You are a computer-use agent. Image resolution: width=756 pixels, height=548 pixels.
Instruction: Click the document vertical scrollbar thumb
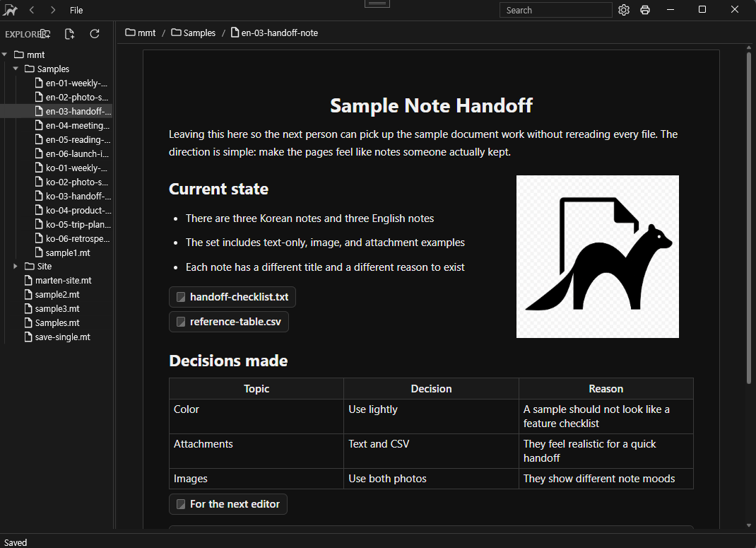click(749, 217)
